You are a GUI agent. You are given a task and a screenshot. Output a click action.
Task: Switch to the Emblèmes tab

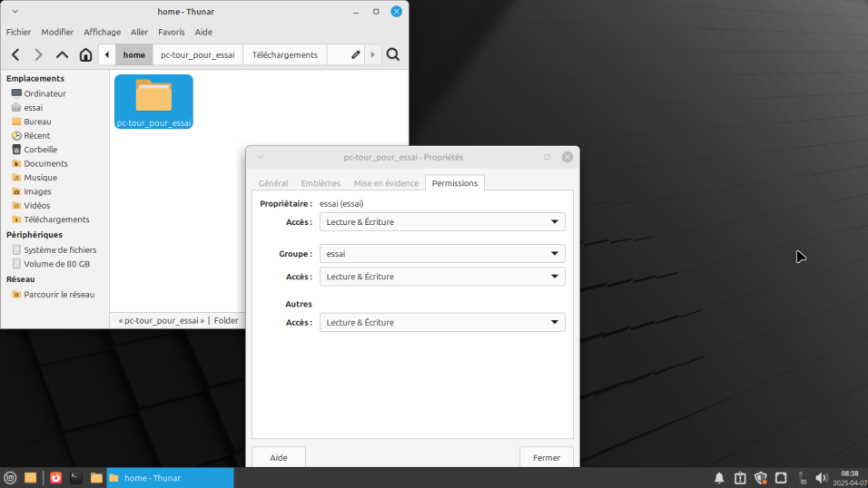pos(321,183)
